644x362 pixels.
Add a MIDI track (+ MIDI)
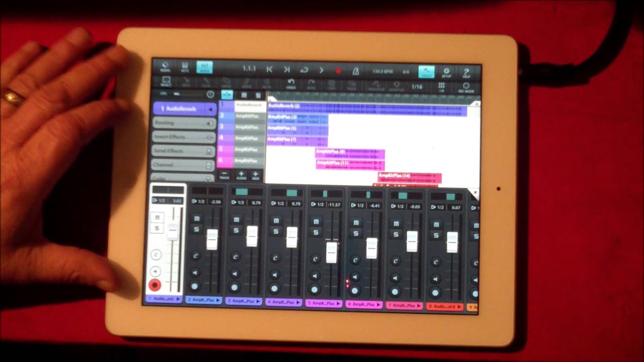coord(256,175)
